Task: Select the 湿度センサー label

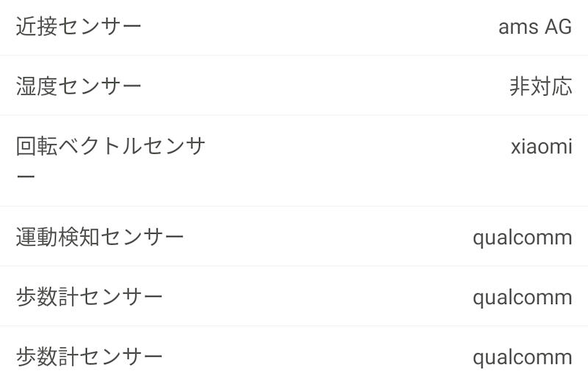Action: (x=79, y=87)
